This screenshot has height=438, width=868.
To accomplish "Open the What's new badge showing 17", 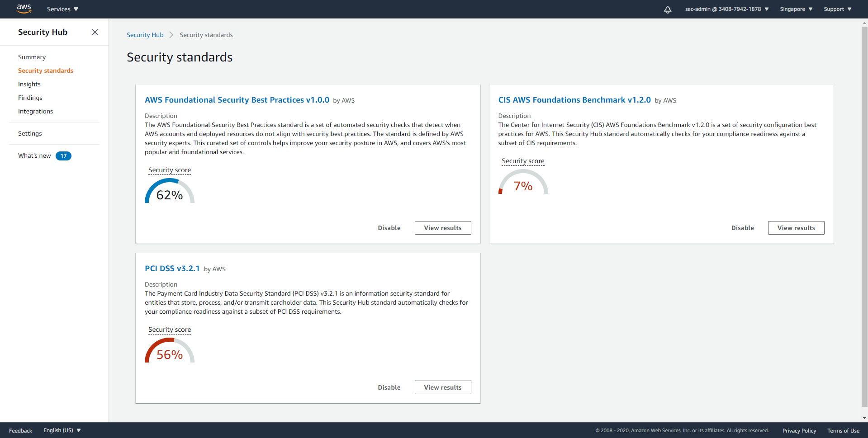I will 63,156.
